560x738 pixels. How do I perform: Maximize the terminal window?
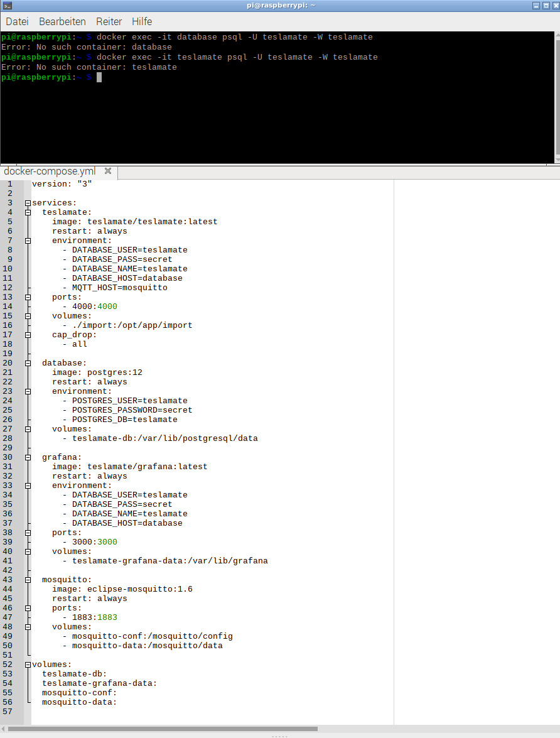coord(546,6)
